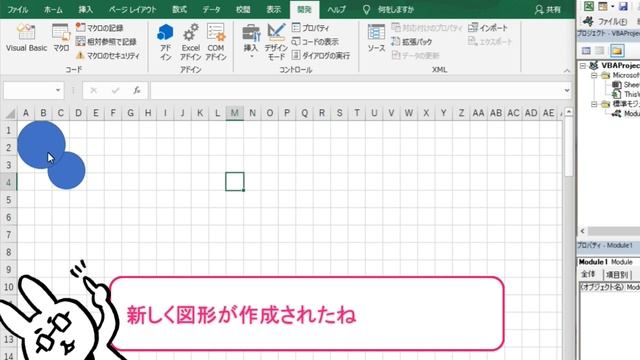Screen dimensions: 640x360
Task: Open マクロのセキュリティ settings
Action: click(x=108, y=55)
